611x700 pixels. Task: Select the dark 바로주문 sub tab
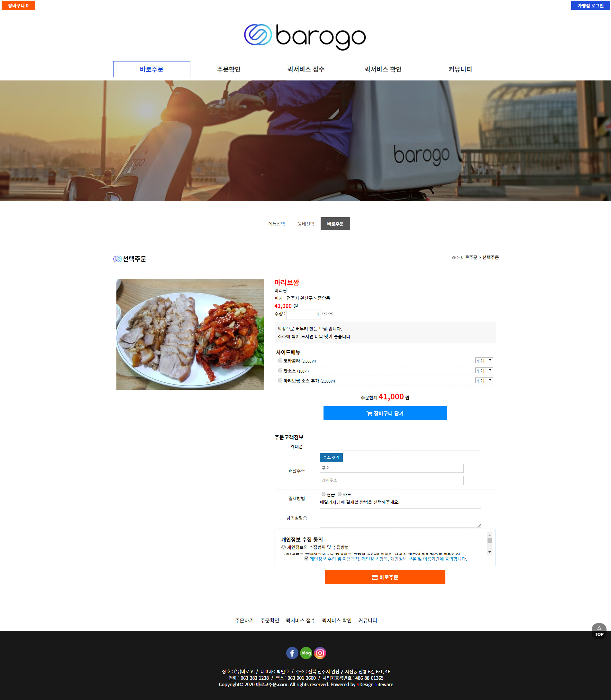pyautogui.click(x=335, y=224)
